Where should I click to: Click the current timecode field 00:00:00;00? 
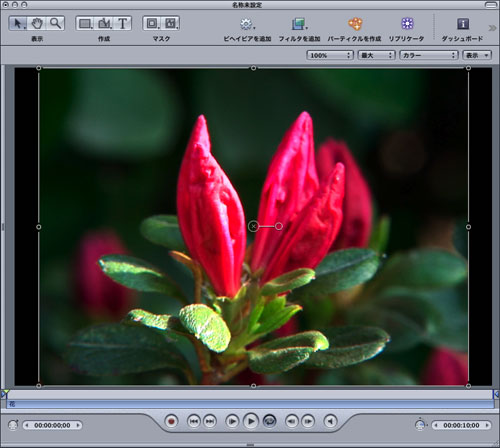click(x=52, y=425)
